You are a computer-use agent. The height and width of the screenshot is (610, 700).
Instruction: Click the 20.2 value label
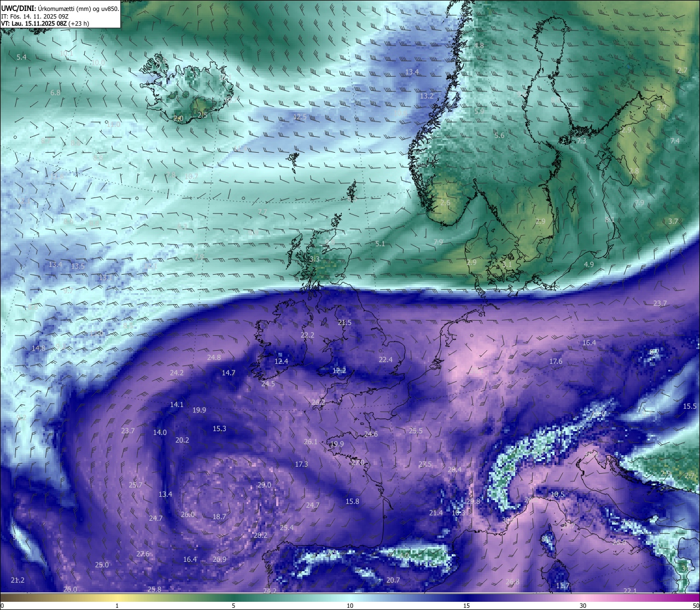tap(182, 440)
